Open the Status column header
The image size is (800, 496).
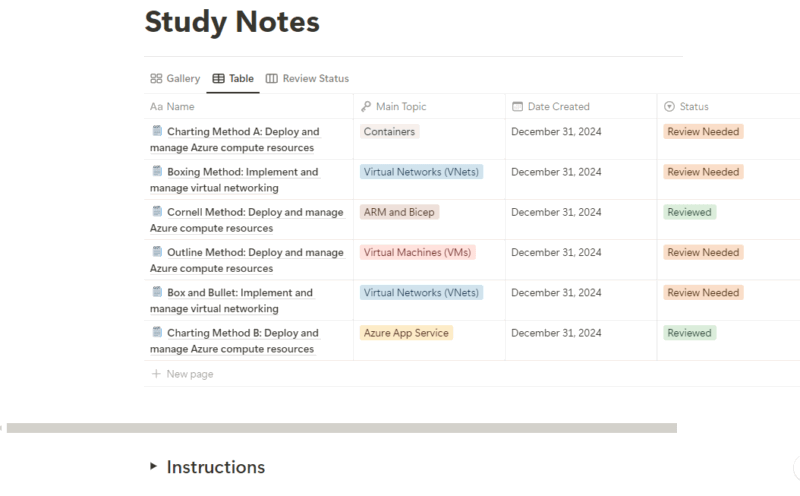coord(729,107)
